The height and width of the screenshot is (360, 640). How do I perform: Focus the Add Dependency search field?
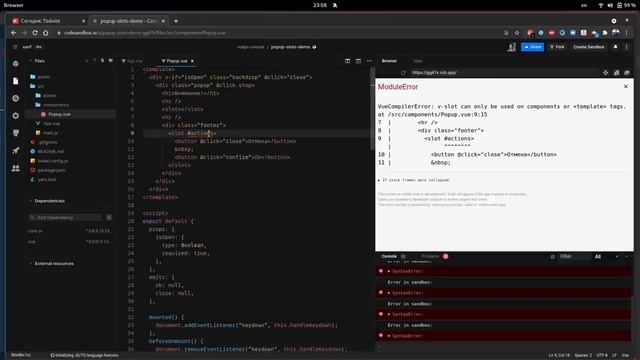pyautogui.click(x=66, y=218)
